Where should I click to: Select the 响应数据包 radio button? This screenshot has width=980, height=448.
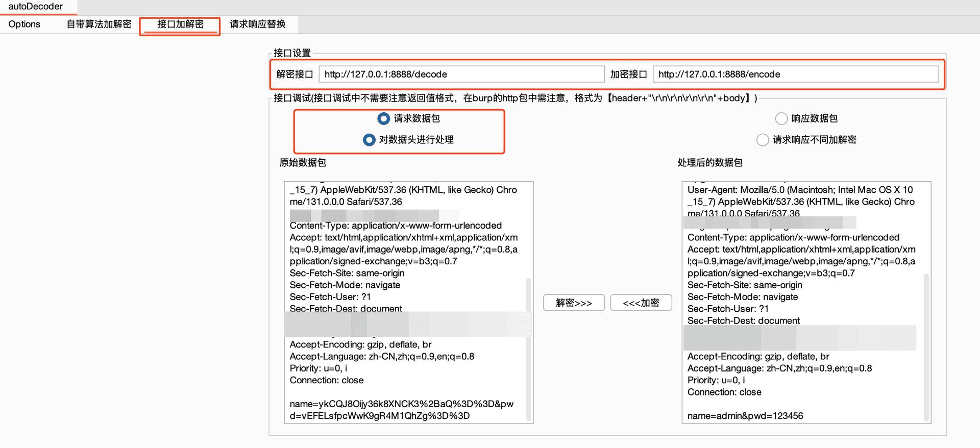coord(781,118)
